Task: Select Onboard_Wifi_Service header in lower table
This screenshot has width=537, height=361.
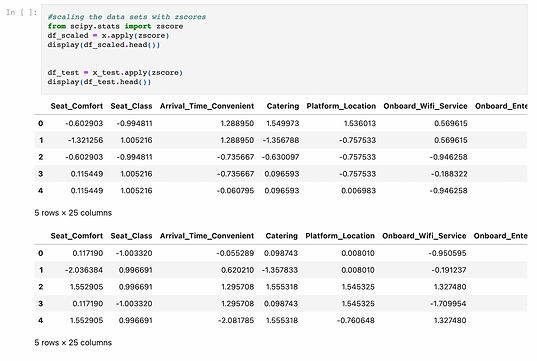Action: pos(424,236)
